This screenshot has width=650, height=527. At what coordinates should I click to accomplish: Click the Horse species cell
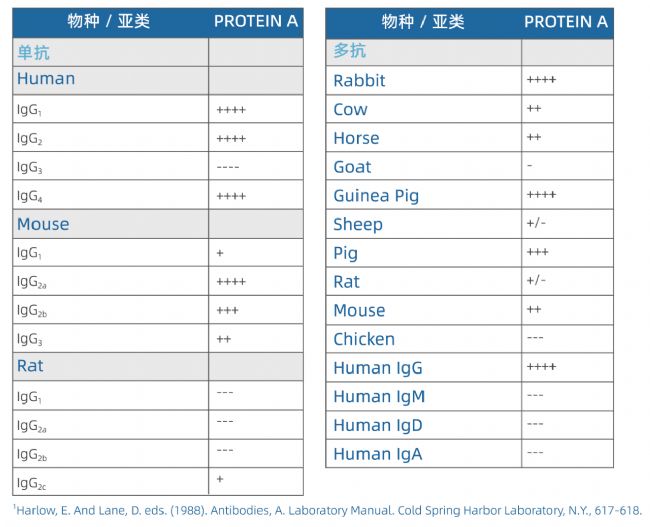click(x=356, y=138)
